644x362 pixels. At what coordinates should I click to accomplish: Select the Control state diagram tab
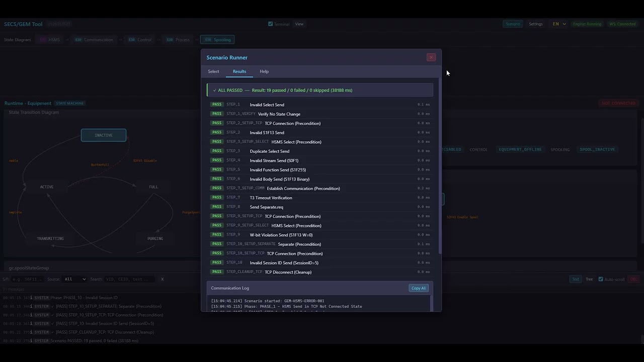[x=140, y=40]
